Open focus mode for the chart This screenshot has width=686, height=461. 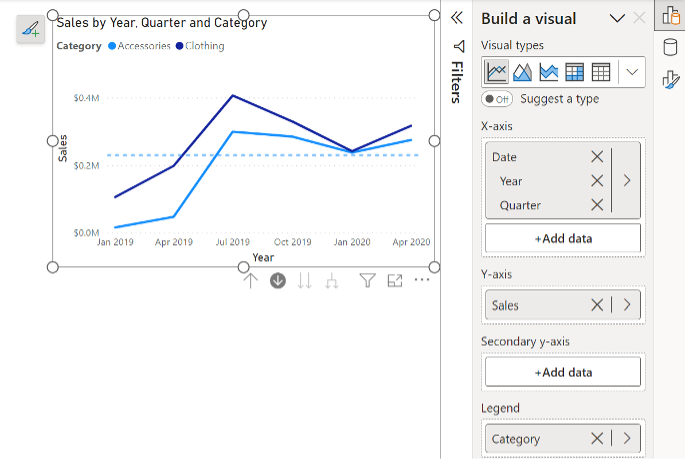(395, 281)
